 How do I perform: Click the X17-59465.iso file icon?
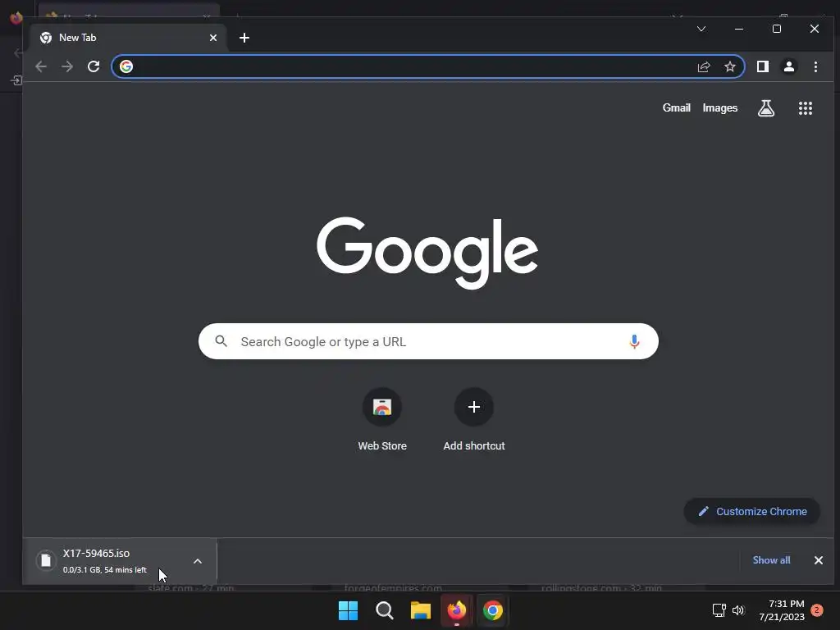(46, 560)
